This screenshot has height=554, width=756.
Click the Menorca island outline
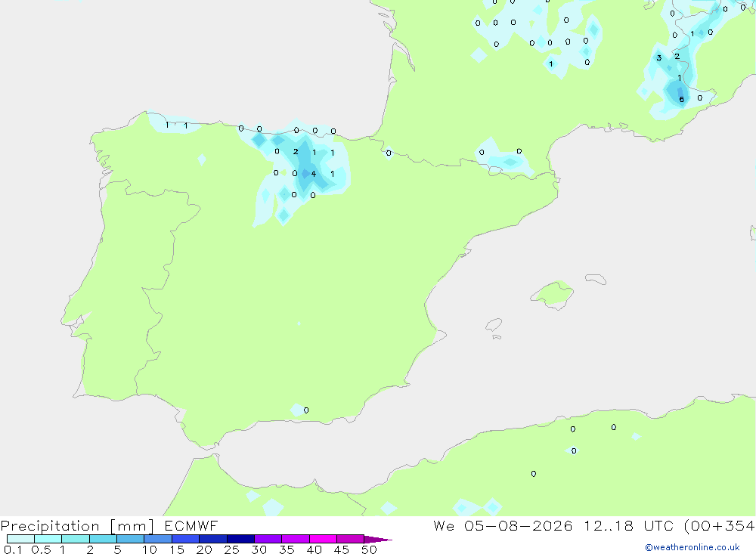[x=596, y=279]
